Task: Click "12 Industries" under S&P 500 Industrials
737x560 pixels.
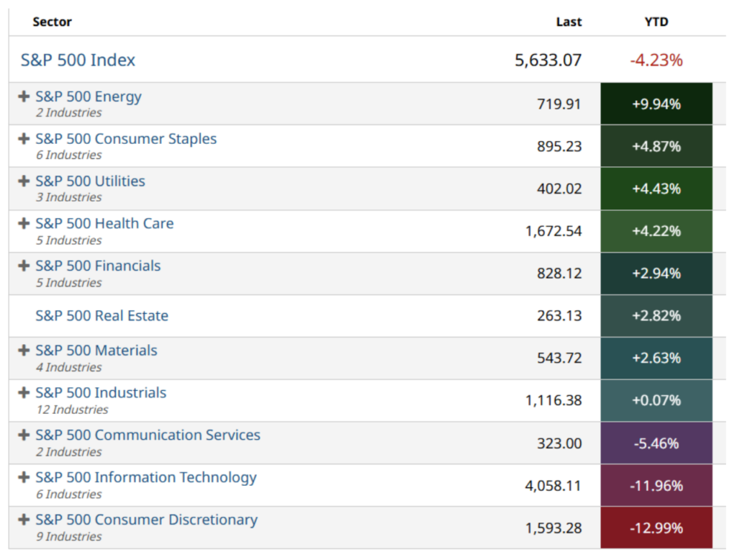Action: [73, 410]
